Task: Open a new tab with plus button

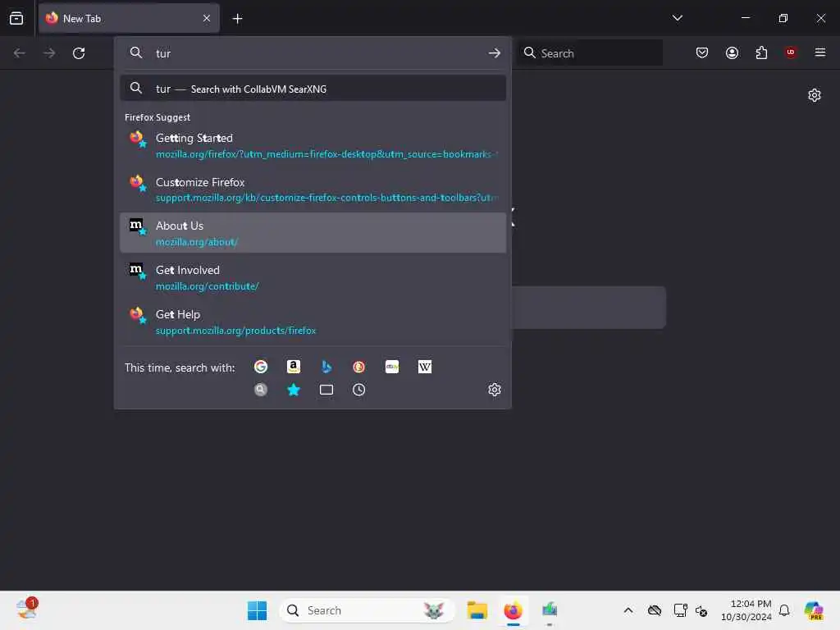Action: pos(237,18)
